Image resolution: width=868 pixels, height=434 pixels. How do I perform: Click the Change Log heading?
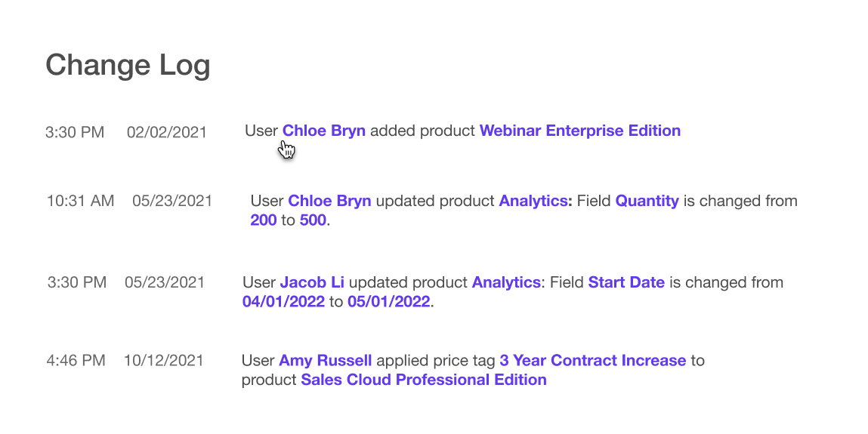tap(128, 65)
